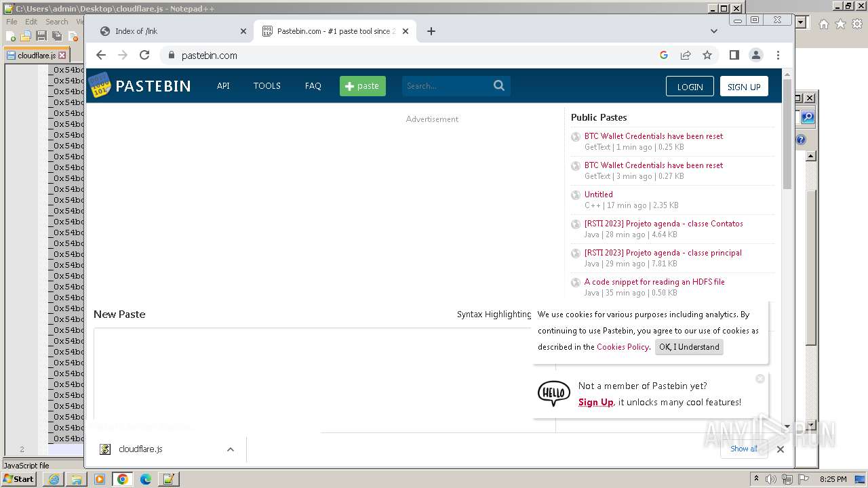Click the pastebin.com address bar
Screen dimensions: 868x488
407,56
